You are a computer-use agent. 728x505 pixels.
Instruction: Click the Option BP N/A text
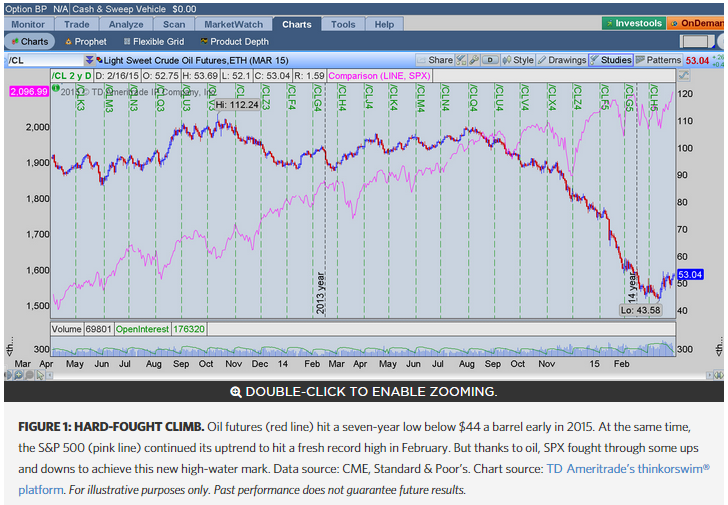coord(36,9)
